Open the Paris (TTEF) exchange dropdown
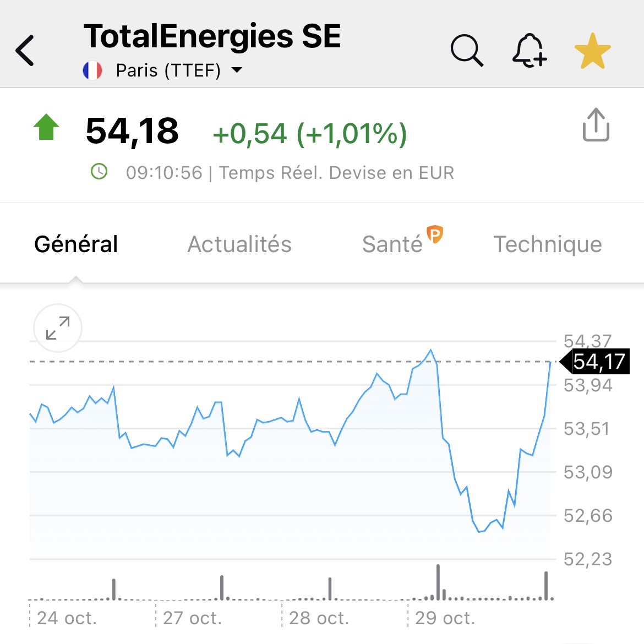This screenshot has height=644, width=644. [x=237, y=70]
